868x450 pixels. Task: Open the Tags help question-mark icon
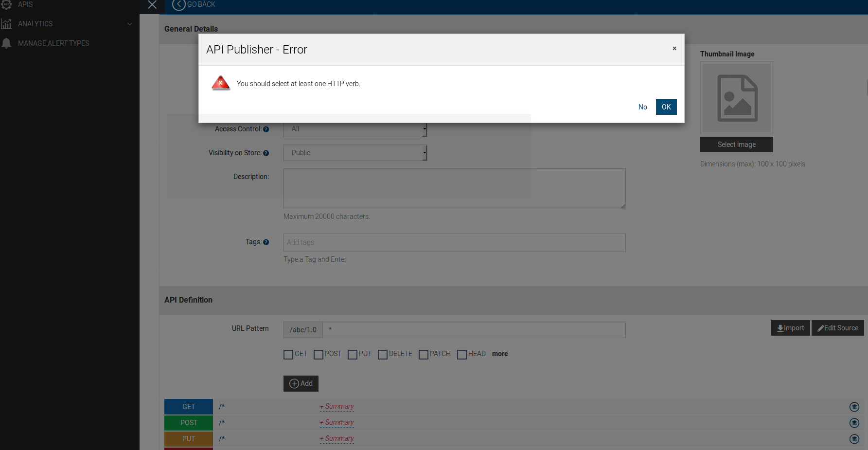coord(266,242)
